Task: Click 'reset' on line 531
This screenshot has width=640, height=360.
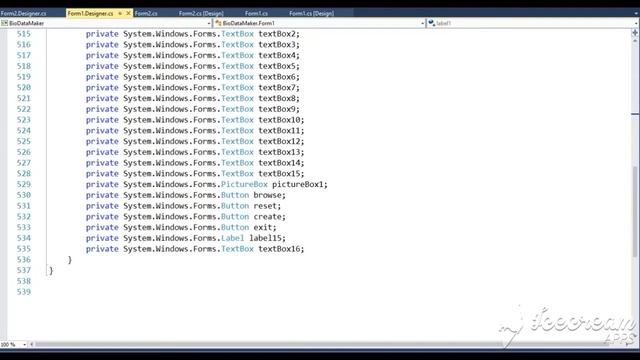Action: point(265,206)
